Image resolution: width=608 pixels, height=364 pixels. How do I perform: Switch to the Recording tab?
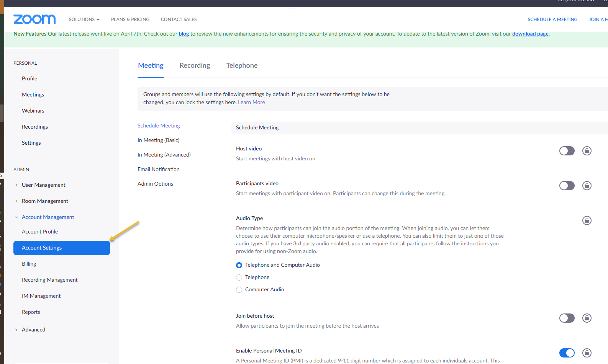pos(195,65)
